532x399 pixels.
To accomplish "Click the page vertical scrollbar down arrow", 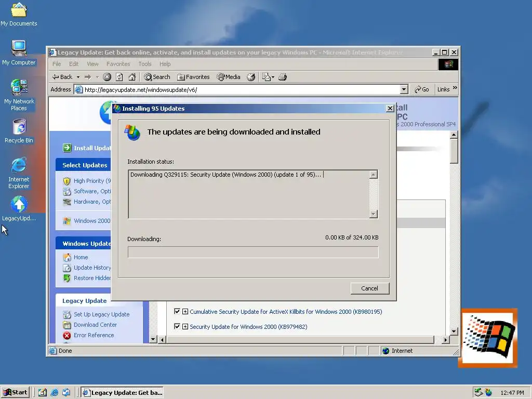I will 454,331.
